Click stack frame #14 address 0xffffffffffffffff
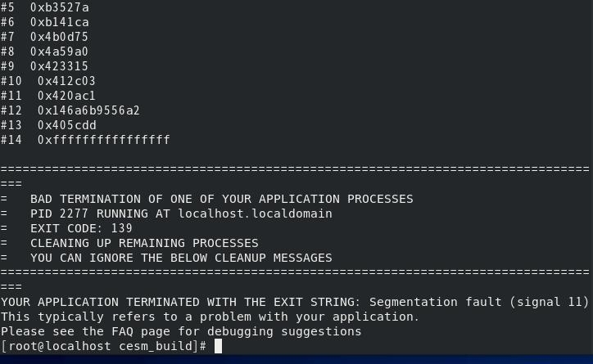This screenshot has height=364, width=593. [103, 140]
